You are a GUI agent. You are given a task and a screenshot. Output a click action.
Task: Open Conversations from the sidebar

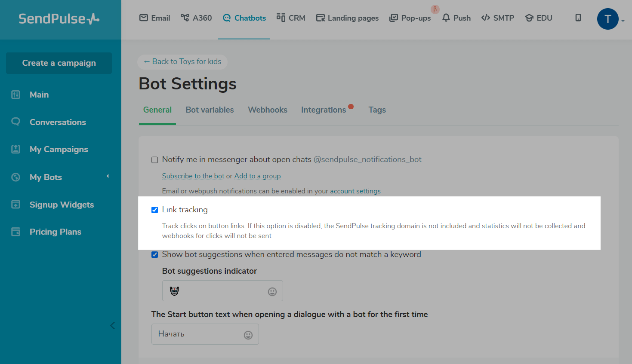click(x=58, y=122)
